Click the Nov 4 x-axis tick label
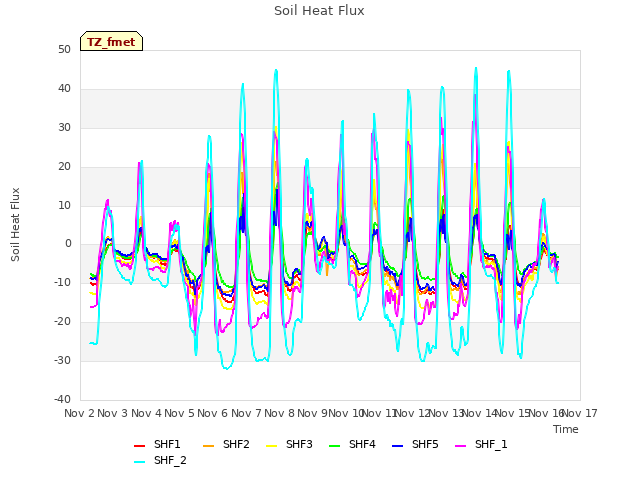 pyautogui.click(x=146, y=413)
